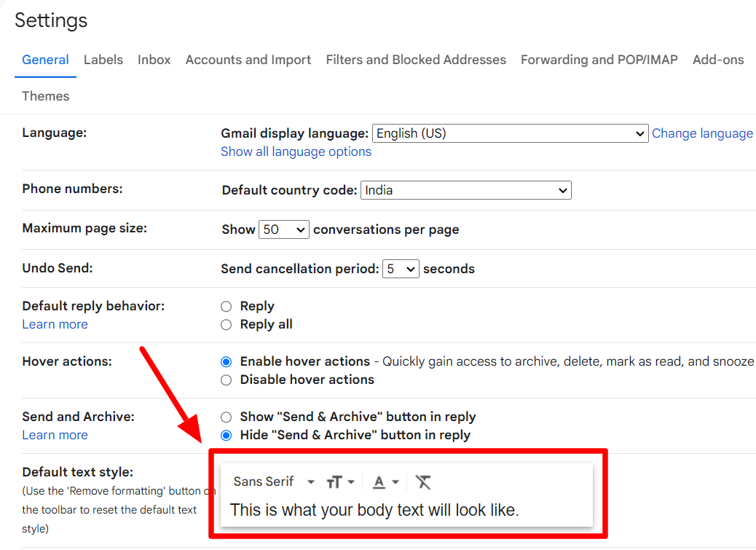Switch to the Labels tab
756x550 pixels.
coord(103,60)
